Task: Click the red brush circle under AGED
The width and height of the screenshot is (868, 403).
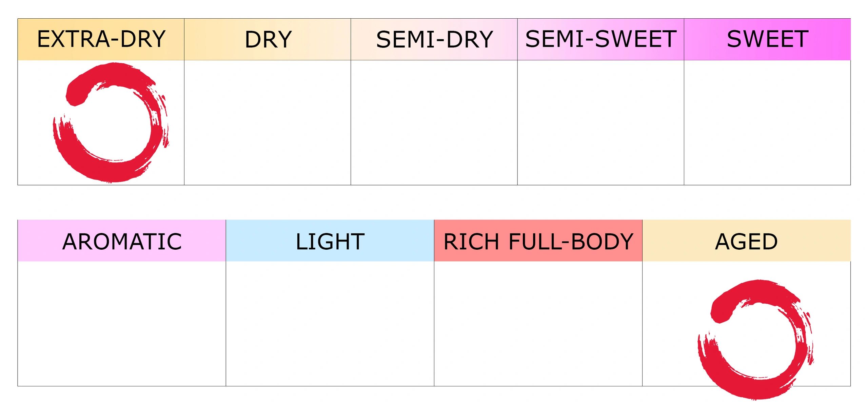Action: pyautogui.click(x=755, y=340)
